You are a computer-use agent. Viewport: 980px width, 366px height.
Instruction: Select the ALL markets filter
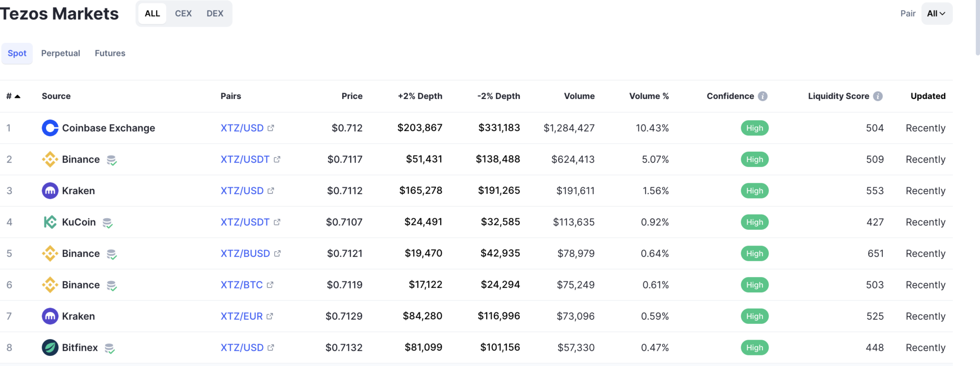pyautogui.click(x=152, y=13)
